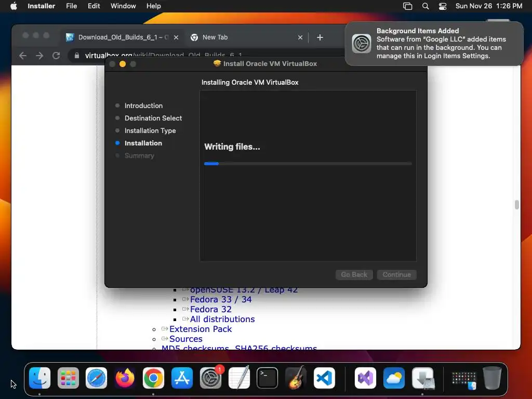
Task: Open a new Chrome tab with plus
Action: click(320, 37)
